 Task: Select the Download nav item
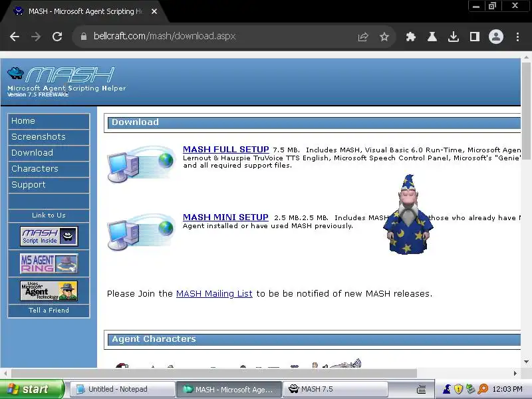point(49,153)
